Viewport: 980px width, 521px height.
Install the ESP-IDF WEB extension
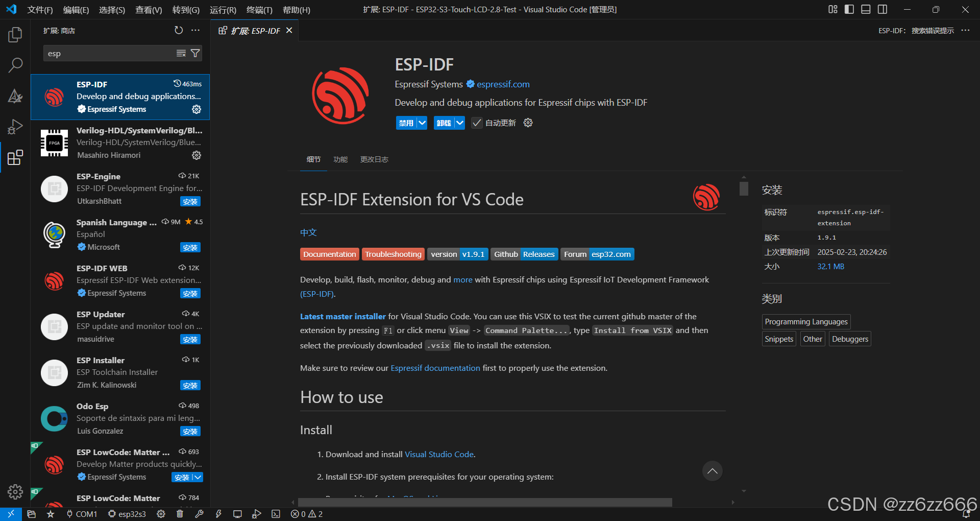point(190,293)
